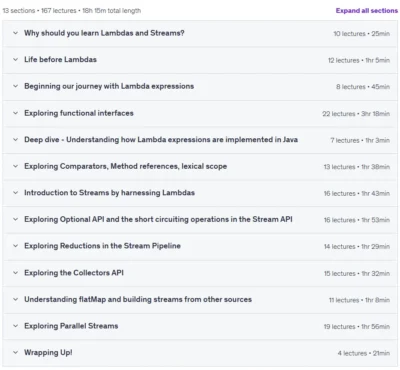This screenshot has height=370, width=400.
Task: Click the 16 lectures • 1hr 43min label
Action: [357, 193]
